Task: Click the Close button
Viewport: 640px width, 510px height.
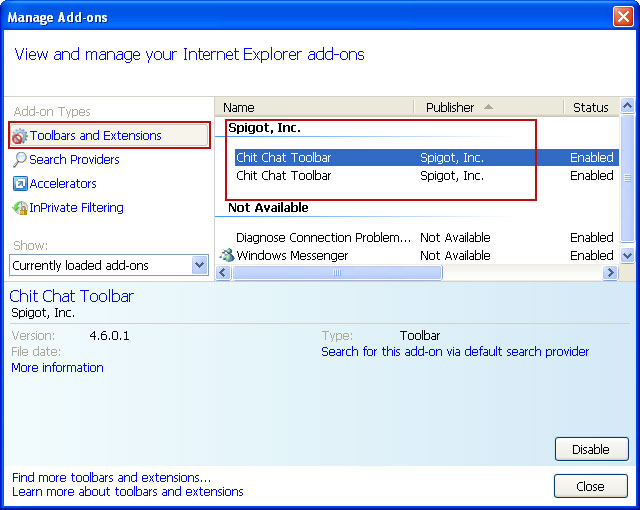Action: click(x=591, y=486)
